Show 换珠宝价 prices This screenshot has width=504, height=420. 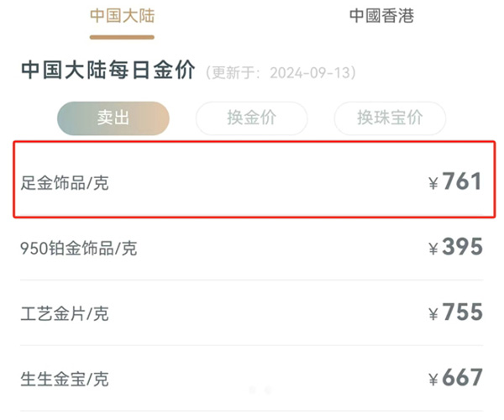pyautogui.click(x=390, y=118)
